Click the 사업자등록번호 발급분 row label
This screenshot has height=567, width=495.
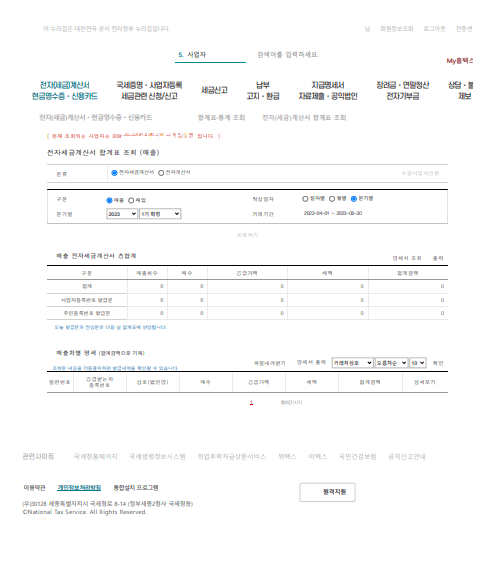87,300
